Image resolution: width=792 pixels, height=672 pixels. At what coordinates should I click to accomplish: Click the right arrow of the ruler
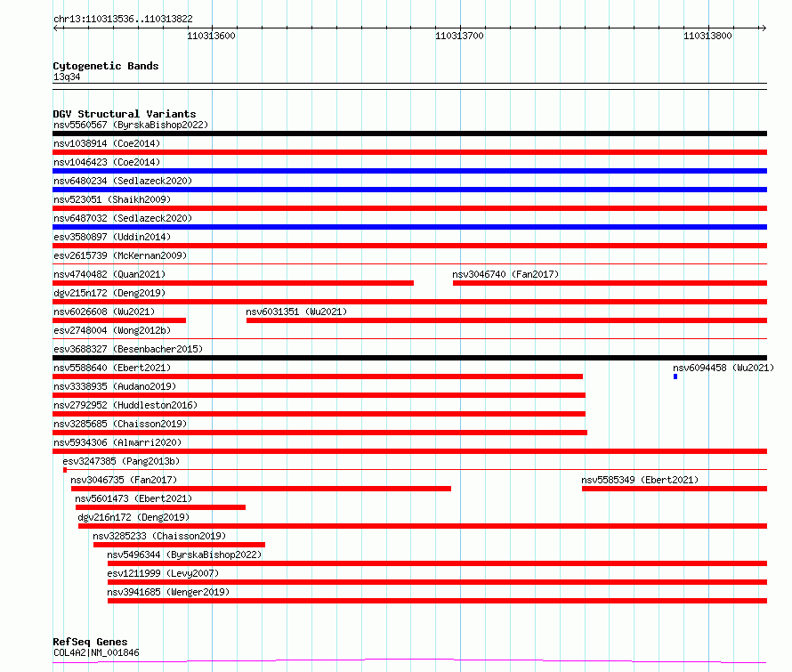[x=764, y=28]
